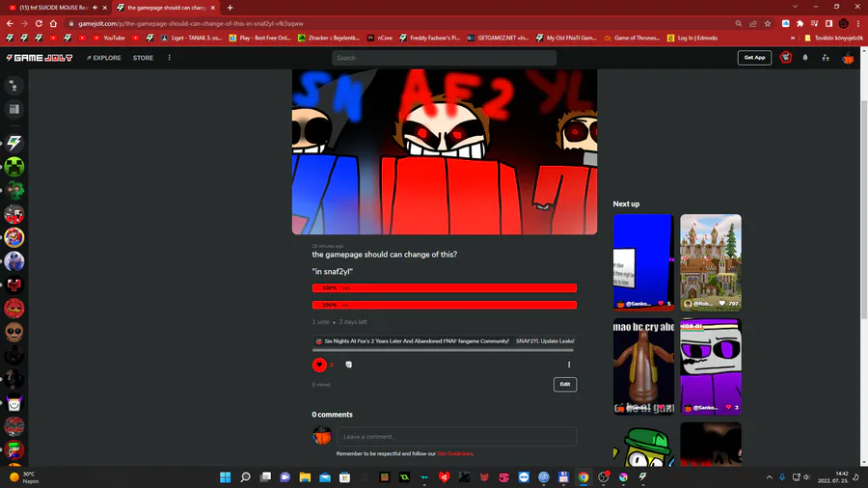Open the Six Nights At Fox's community tag

[412, 341]
